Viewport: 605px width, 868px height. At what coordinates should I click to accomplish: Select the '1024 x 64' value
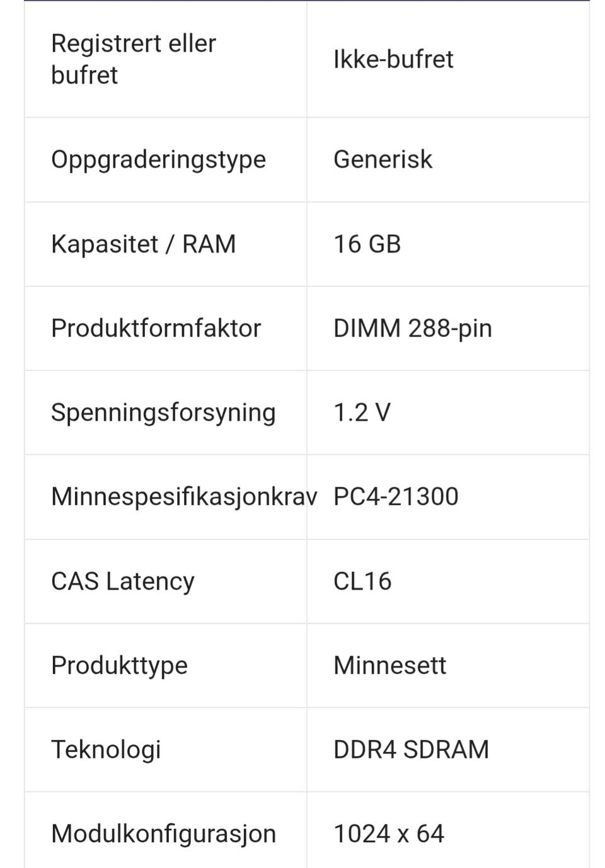[389, 834]
